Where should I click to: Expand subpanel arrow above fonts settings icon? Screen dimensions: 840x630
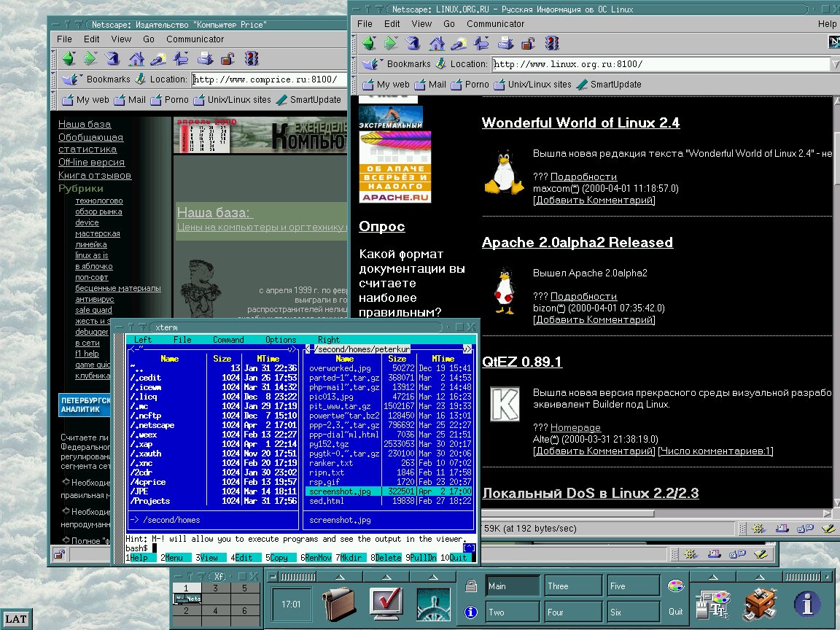pyautogui.click(x=713, y=577)
